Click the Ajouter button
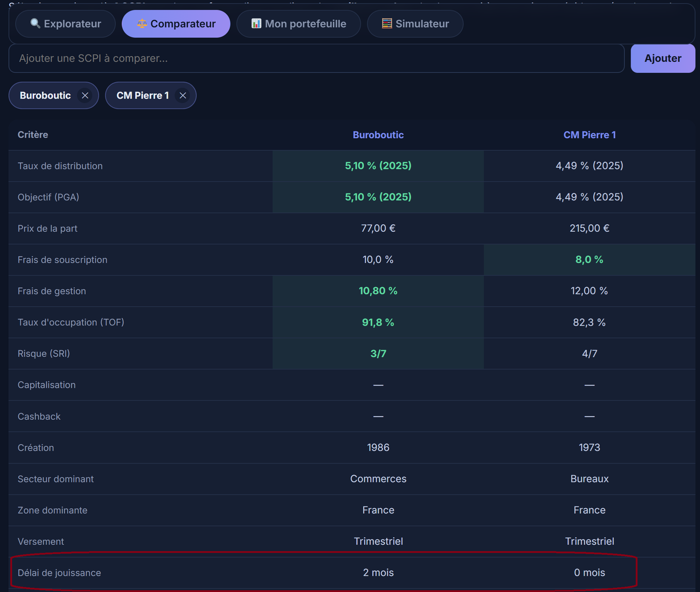700x592 pixels. [663, 58]
